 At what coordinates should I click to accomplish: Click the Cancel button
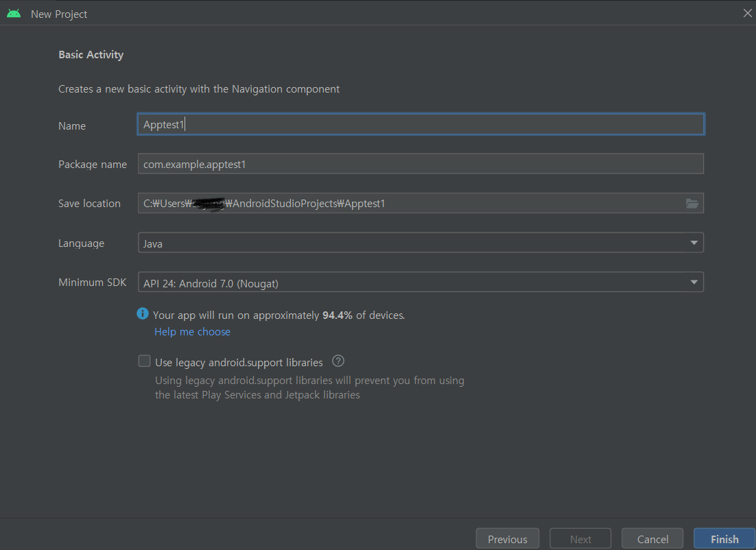click(x=652, y=539)
